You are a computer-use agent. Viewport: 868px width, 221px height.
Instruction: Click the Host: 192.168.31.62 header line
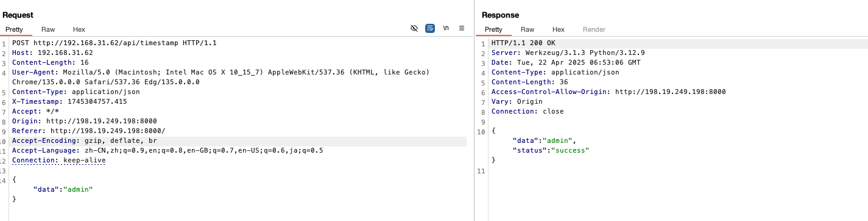point(52,53)
